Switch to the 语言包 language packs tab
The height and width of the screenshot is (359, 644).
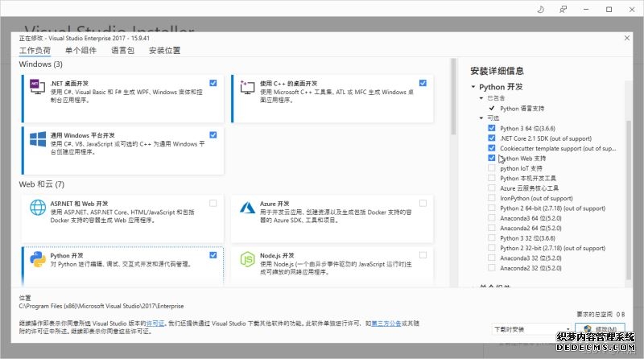[x=123, y=51]
